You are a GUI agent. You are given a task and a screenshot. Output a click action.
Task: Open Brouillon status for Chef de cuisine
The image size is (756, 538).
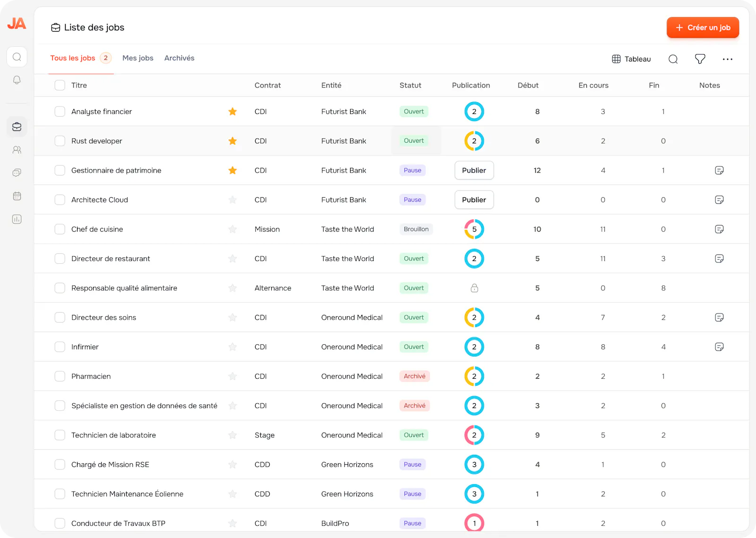click(x=416, y=229)
